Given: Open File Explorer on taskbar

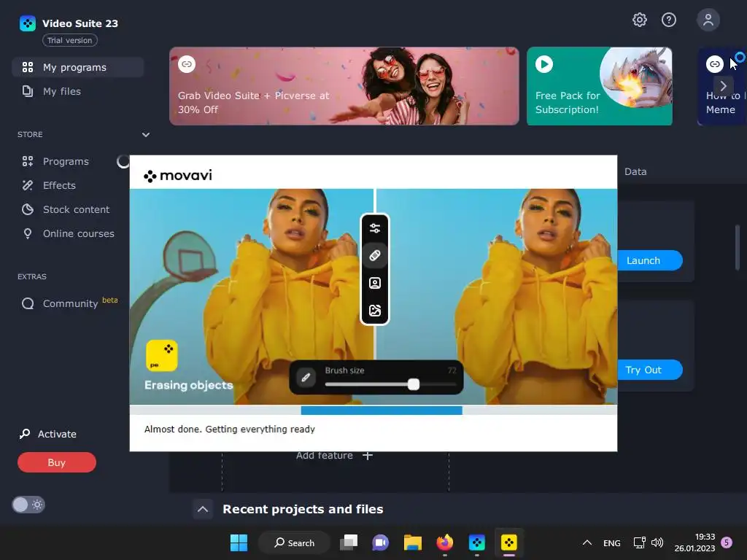Looking at the screenshot, I should point(413,542).
